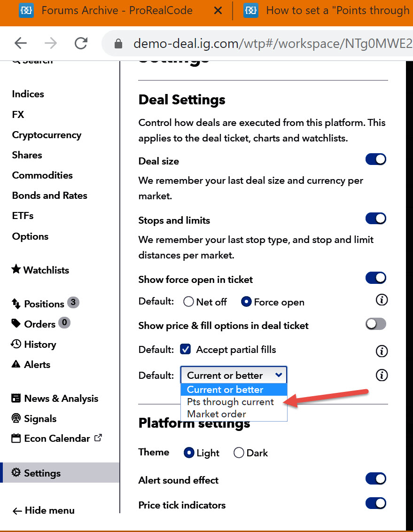The height and width of the screenshot is (532, 413).
Task: Collapse the Current or better dropdown
Action: (x=234, y=376)
